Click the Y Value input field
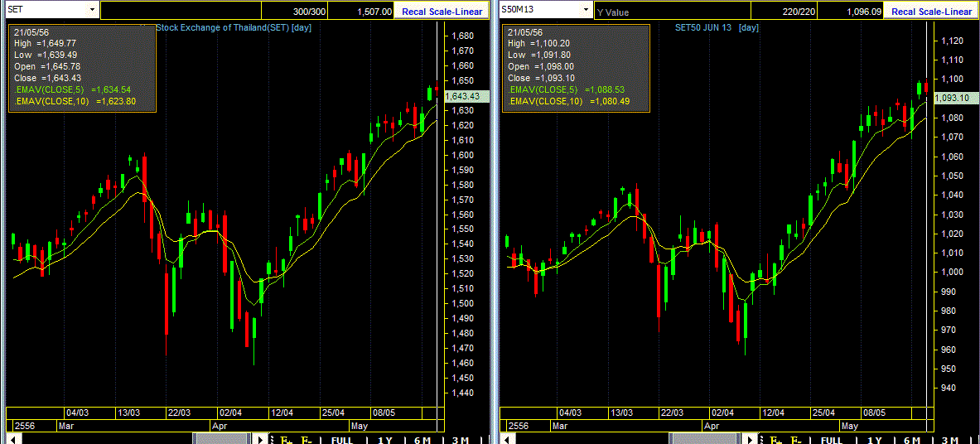Screen dimensions: 980x444 coord(672,11)
